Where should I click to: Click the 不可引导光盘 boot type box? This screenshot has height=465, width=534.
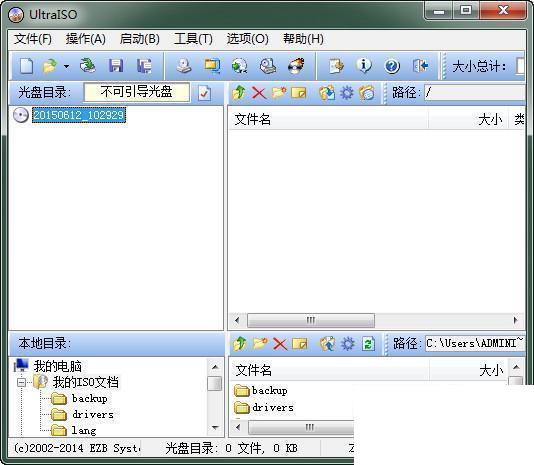tap(136, 92)
